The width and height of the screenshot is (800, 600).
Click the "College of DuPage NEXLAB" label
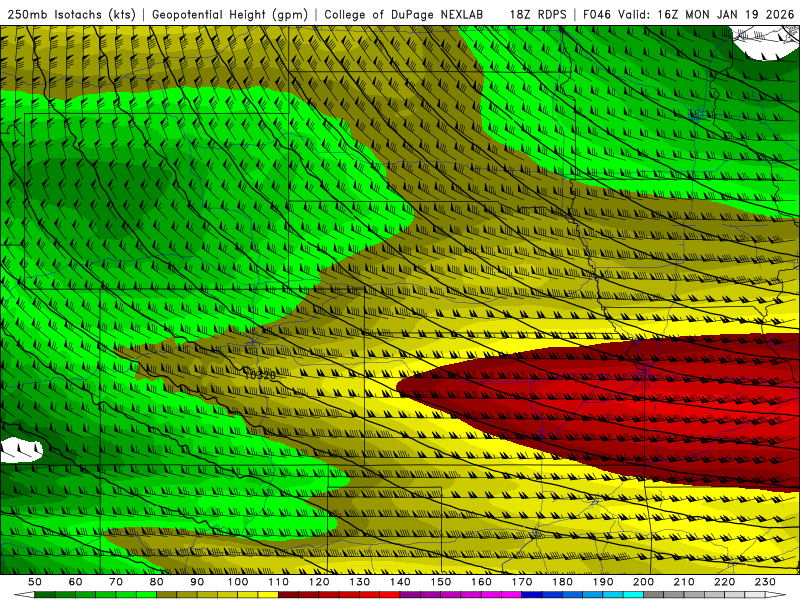tap(403, 15)
